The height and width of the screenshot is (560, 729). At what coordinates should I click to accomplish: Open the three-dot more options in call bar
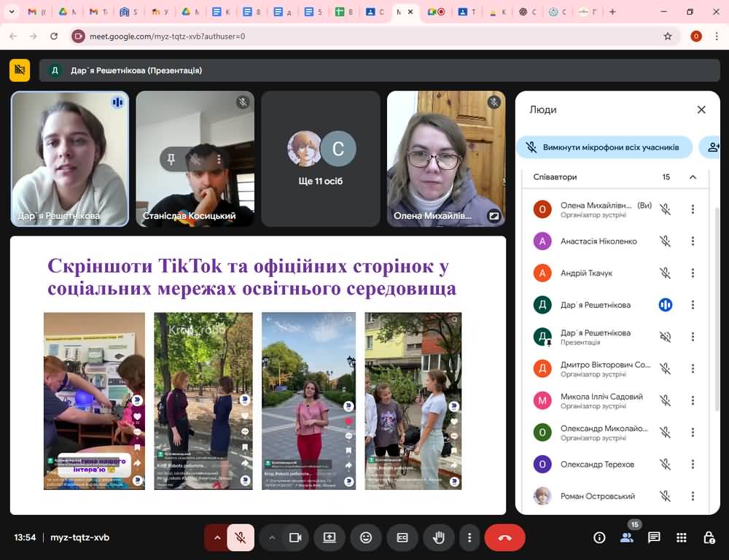[x=469, y=537]
